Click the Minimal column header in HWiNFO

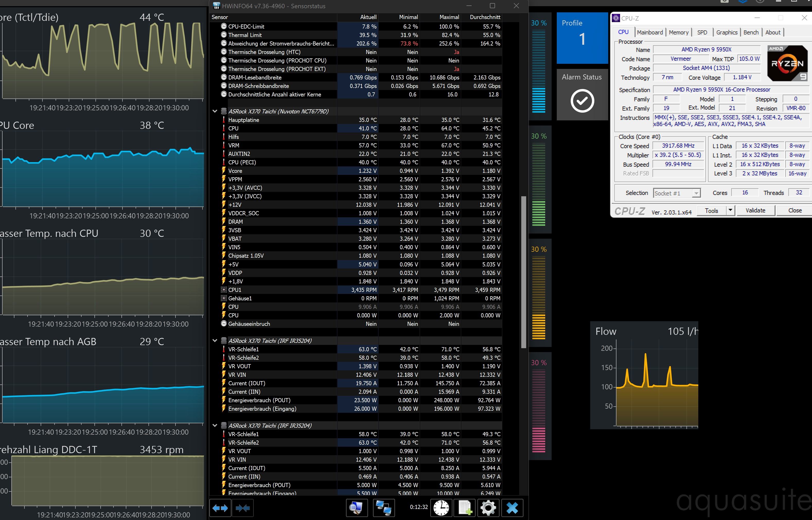click(399, 17)
